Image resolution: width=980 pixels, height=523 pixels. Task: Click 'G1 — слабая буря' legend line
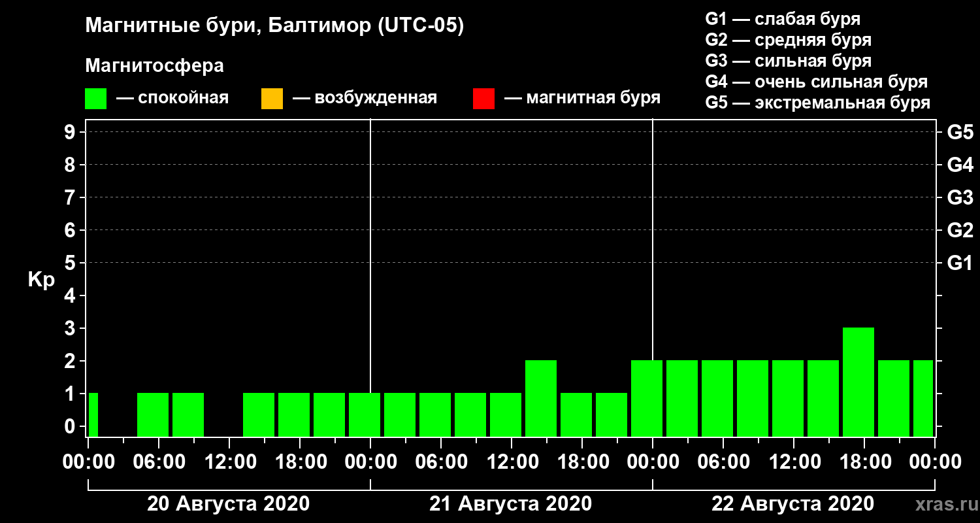(x=783, y=18)
